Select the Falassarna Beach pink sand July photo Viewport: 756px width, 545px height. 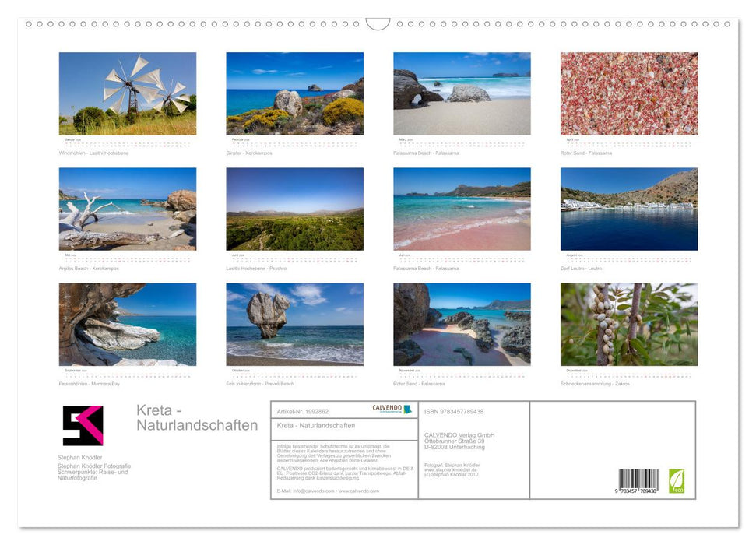[461, 207]
